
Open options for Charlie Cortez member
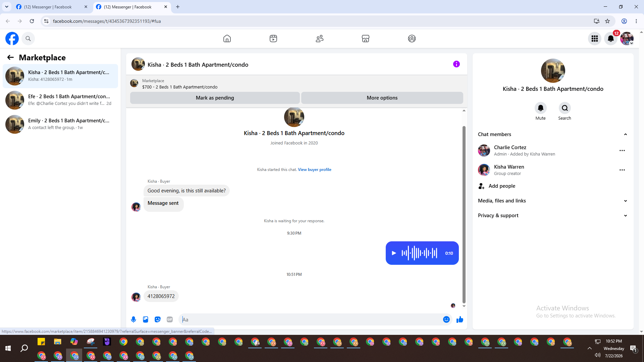[x=622, y=150]
